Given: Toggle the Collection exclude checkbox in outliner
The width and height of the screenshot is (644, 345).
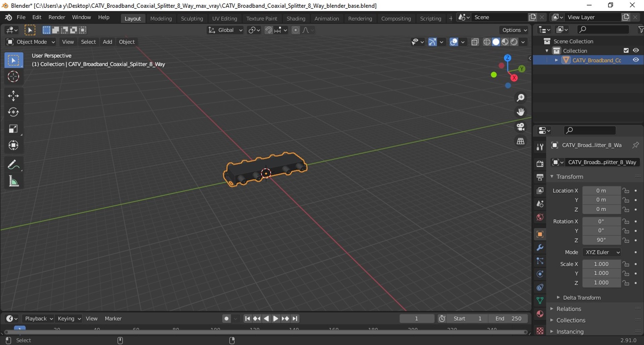Looking at the screenshot, I should point(626,50).
